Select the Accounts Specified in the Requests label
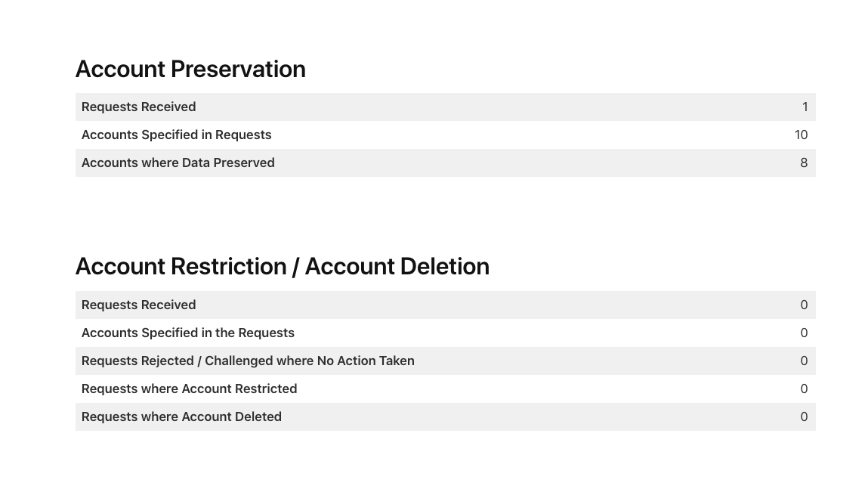Screen dimensions: 868x483 (x=187, y=333)
